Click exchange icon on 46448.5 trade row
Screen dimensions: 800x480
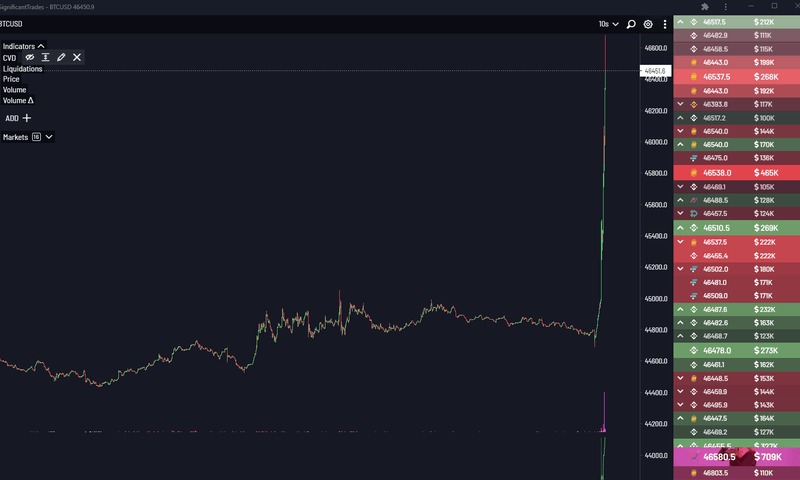[x=694, y=378]
